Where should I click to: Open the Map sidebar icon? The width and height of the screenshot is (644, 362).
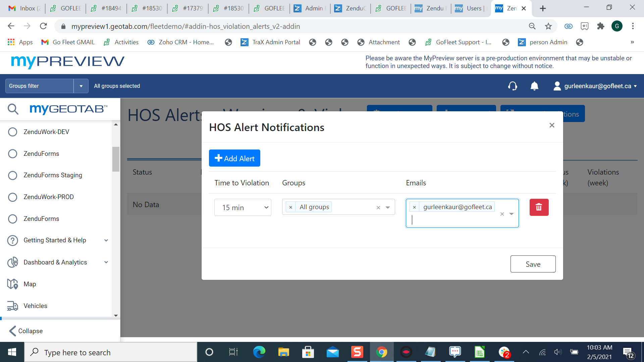pos(12,284)
